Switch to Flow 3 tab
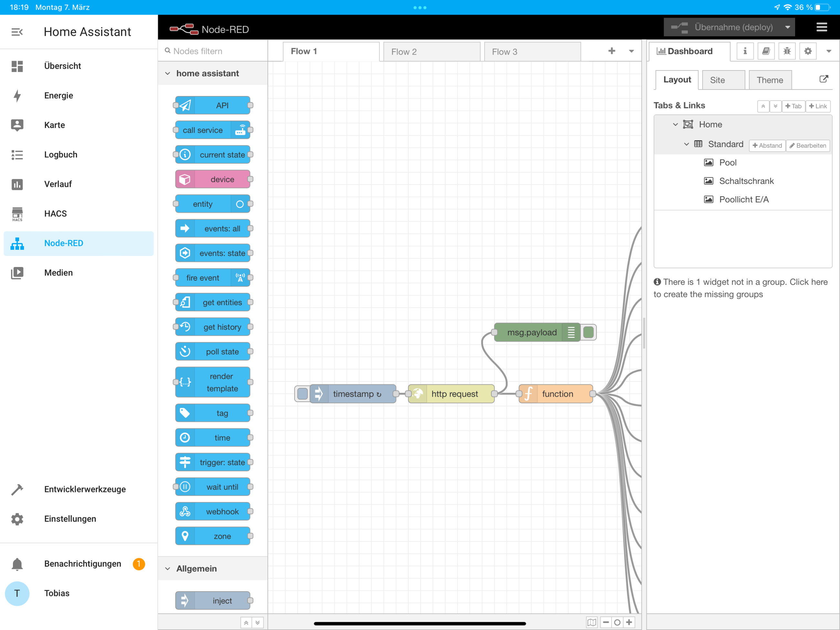Screen dimensions: 840x630 pos(532,52)
